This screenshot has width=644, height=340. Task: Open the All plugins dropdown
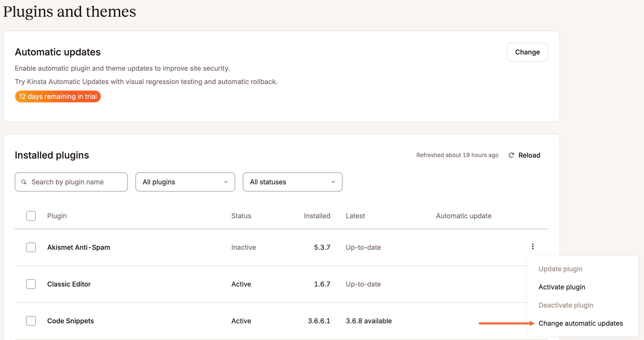(185, 182)
